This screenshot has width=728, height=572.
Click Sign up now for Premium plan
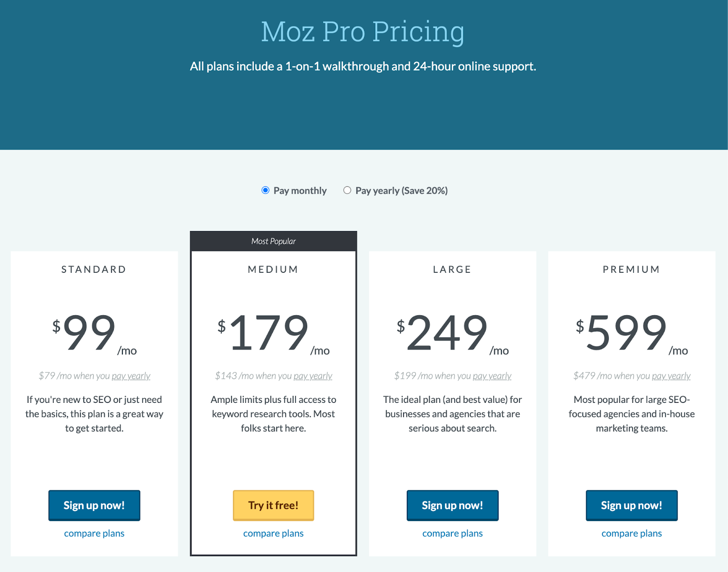[x=632, y=505]
